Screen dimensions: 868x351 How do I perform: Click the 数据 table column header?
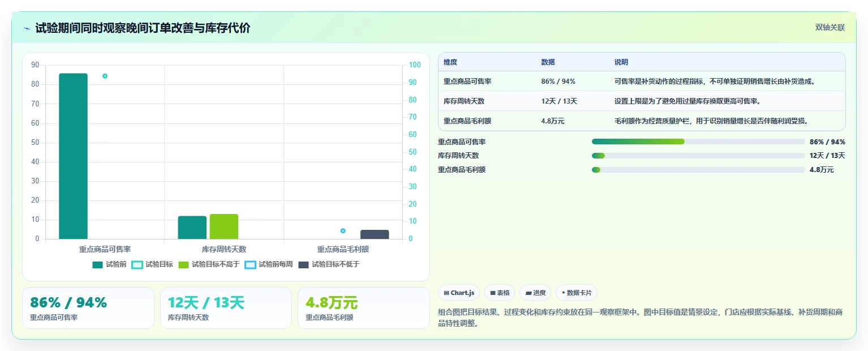tap(548, 62)
